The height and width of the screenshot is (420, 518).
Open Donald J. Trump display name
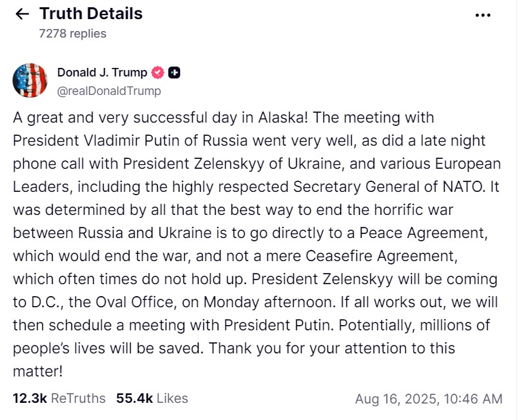[102, 73]
